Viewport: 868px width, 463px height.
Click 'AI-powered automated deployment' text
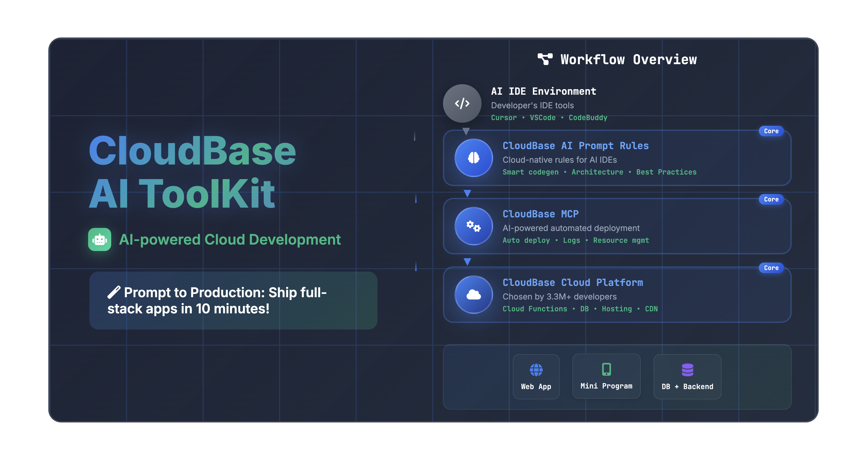pos(571,228)
